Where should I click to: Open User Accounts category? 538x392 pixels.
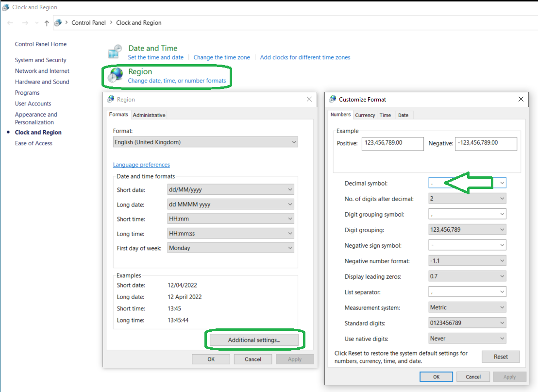[33, 103]
